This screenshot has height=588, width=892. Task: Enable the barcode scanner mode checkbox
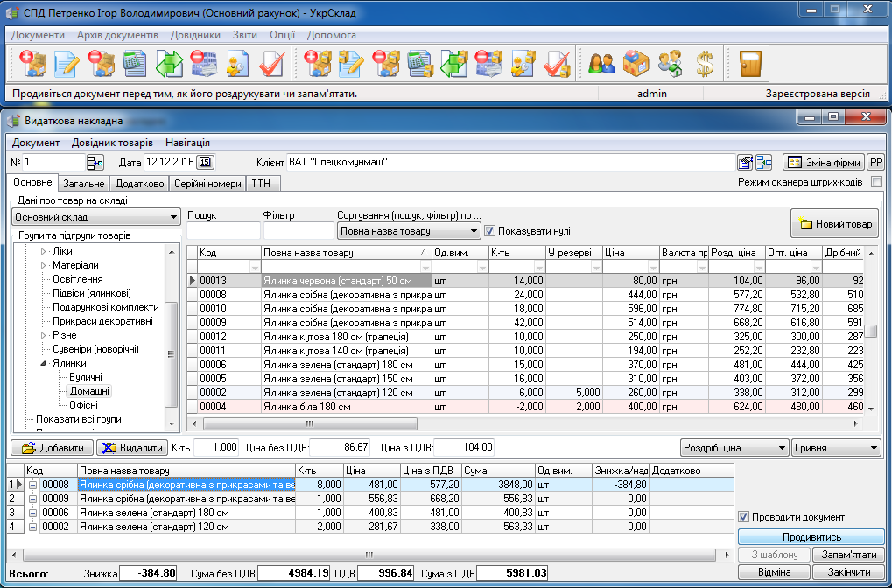point(876,182)
